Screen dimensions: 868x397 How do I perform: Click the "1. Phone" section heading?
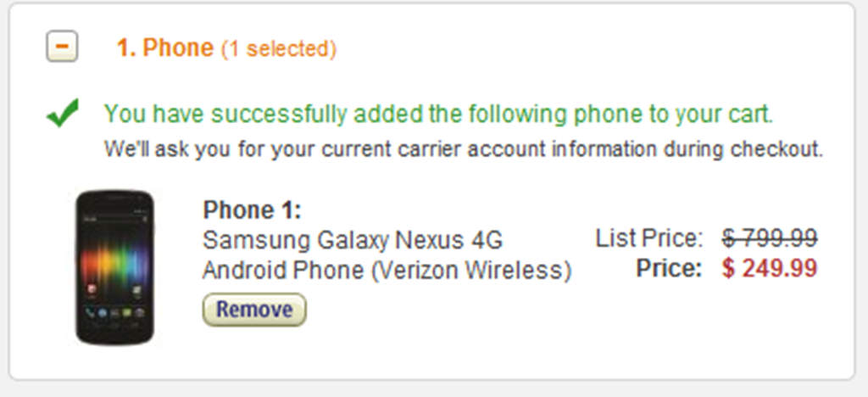tap(164, 48)
